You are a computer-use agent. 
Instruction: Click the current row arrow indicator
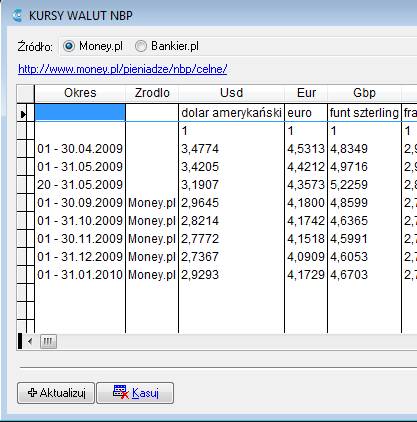click(23, 114)
